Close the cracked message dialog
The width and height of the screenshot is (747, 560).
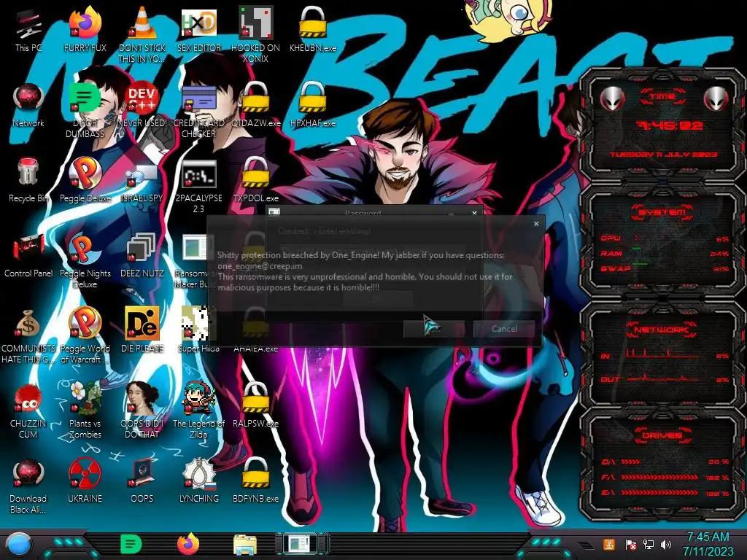pos(536,223)
